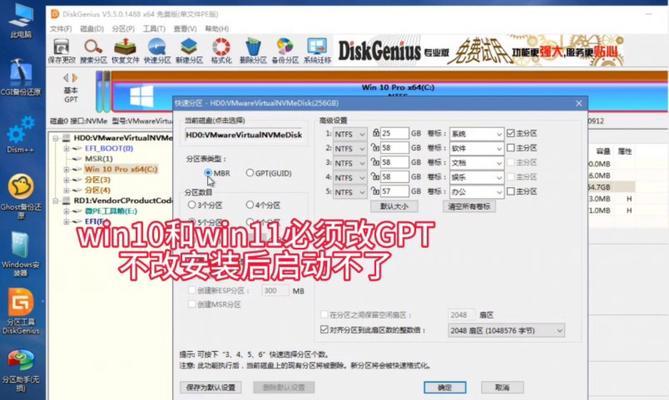Image resolution: width=669 pixels, height=400 pixels.
Task: Open NTFS file system dropdown for partition 1
Action: [x=349, y=134]
